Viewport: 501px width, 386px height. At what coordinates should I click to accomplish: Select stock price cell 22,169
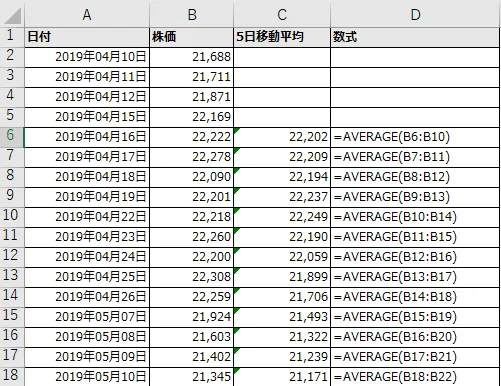click(x=192, y=117)
